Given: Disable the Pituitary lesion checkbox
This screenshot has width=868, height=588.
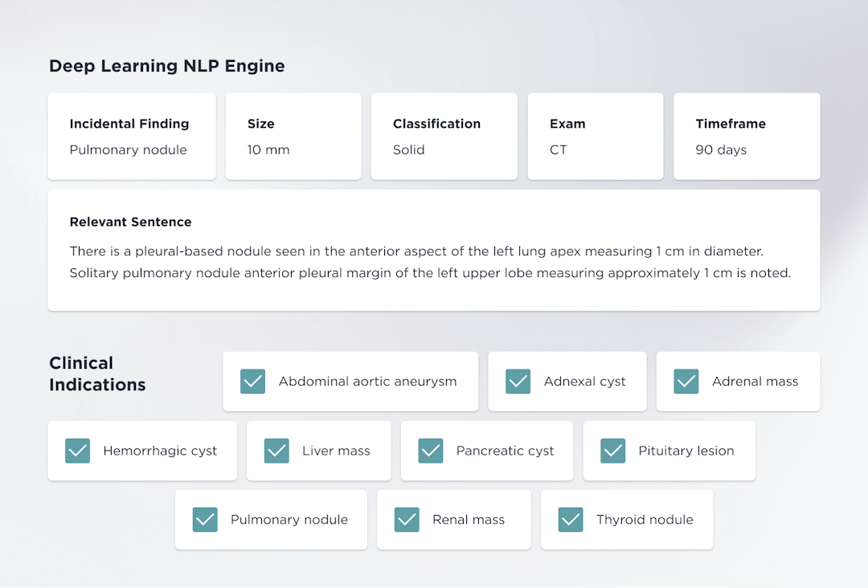Looking at the screenshot, I should (x=613, y=451).
